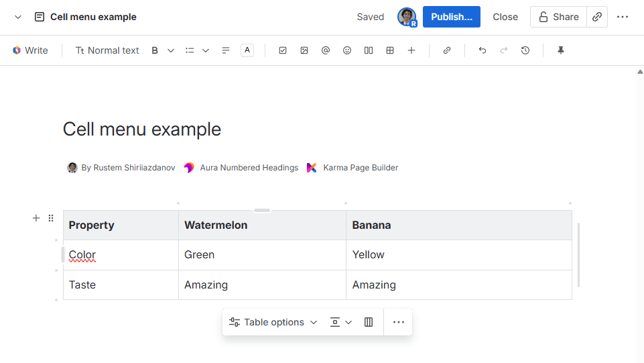644x363 pixels.
Task: Insert a table from the toolbar
Action: [x=390, y=50]
